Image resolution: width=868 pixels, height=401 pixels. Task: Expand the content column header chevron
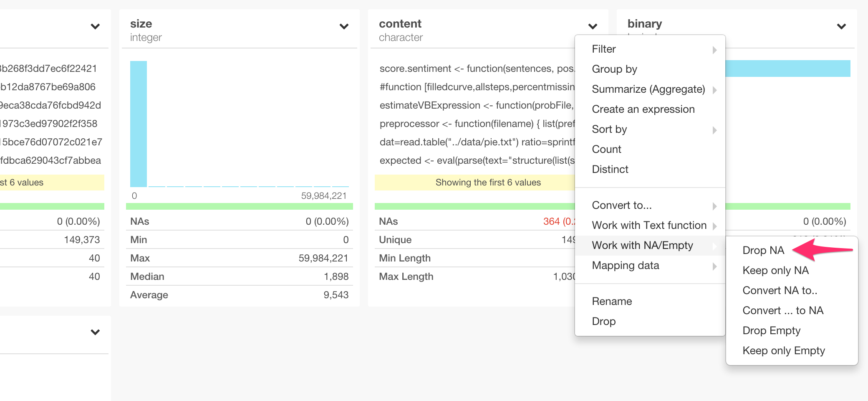pos(592,26)
